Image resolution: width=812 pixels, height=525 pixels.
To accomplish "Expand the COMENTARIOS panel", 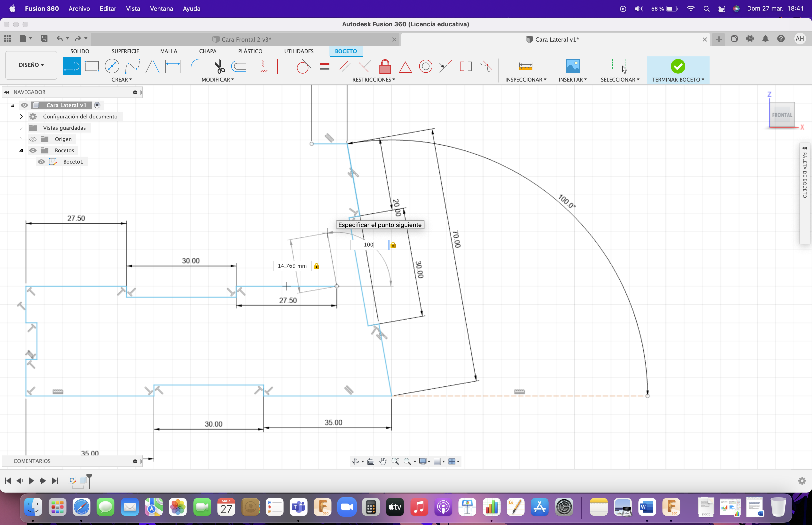I will [x=135, y=461].
